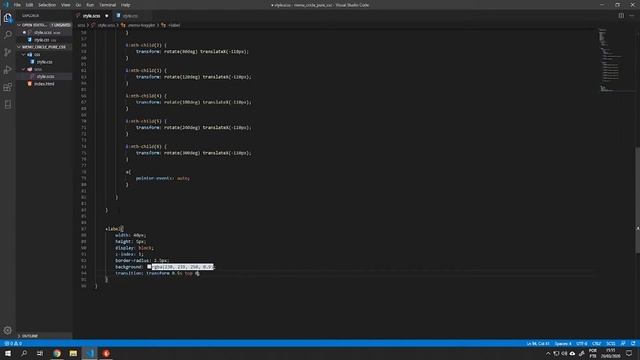Open the Explorer view in activity bar
The image size is (640, 360).
click(8, 18)
